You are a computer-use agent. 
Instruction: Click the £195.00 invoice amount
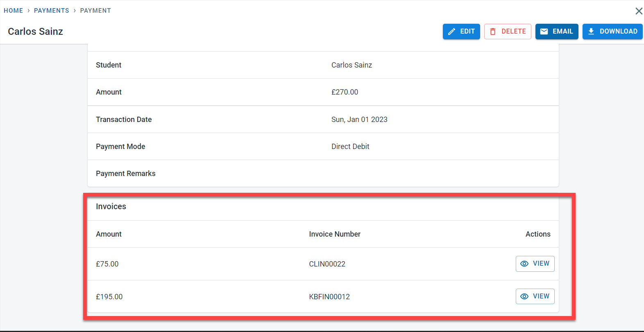109,297
